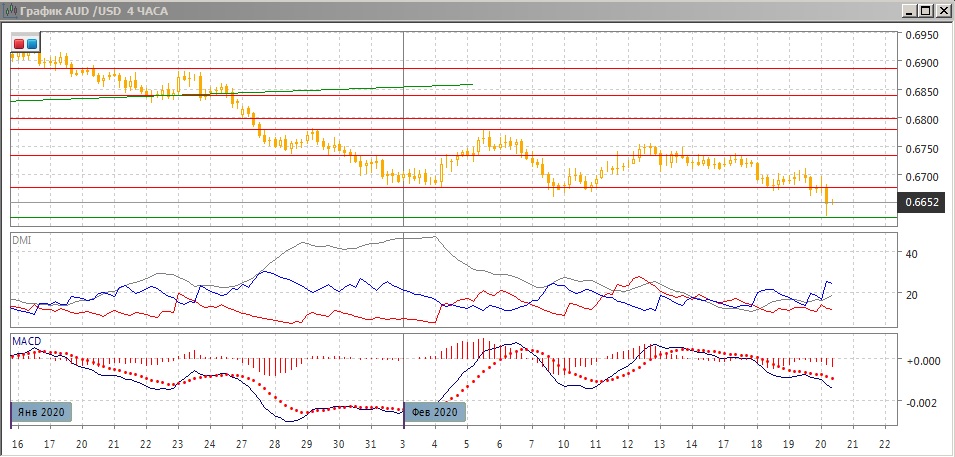Click date label 27 on time axis
The height and width of the screenshot is (457, 955).
(242, 443)
